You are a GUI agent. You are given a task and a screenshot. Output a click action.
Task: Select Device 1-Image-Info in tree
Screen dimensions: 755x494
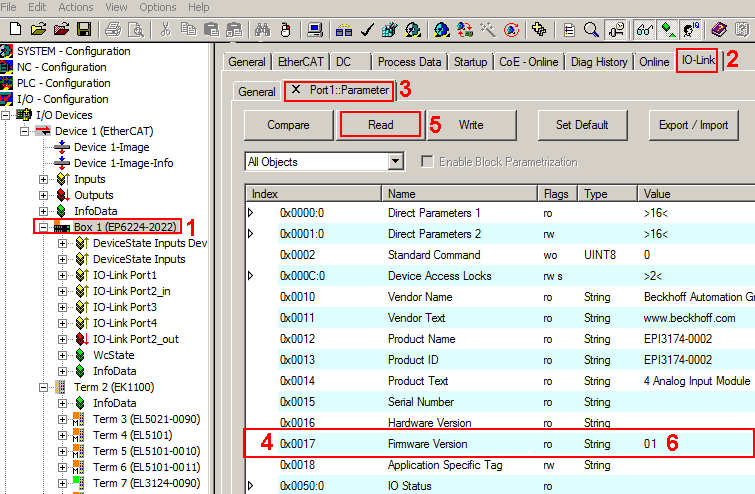click(x=123, y=163)
